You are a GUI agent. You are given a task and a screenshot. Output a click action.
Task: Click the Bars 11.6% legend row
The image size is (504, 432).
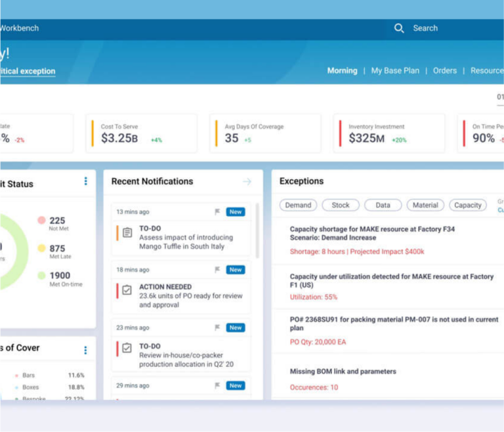pos(50,376)
